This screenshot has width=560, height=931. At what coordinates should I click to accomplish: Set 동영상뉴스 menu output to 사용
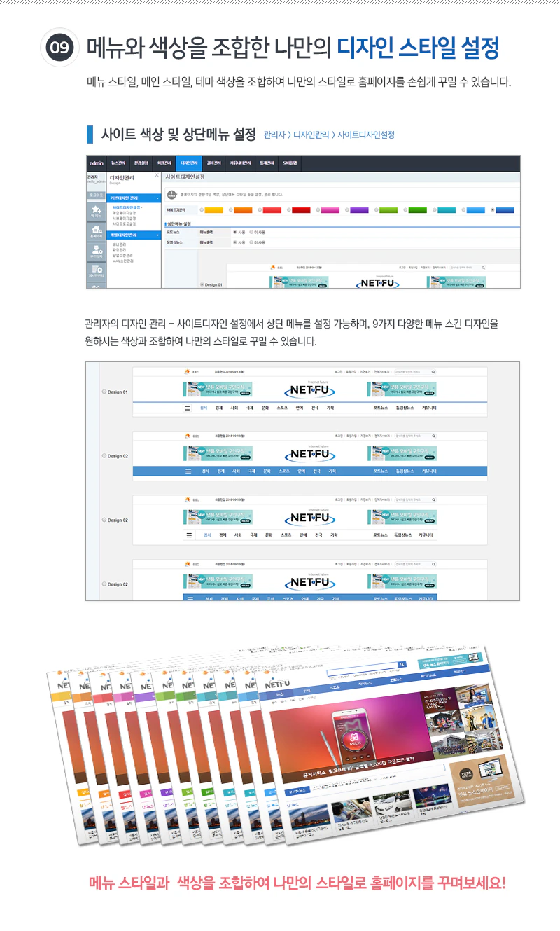(235, 242)
